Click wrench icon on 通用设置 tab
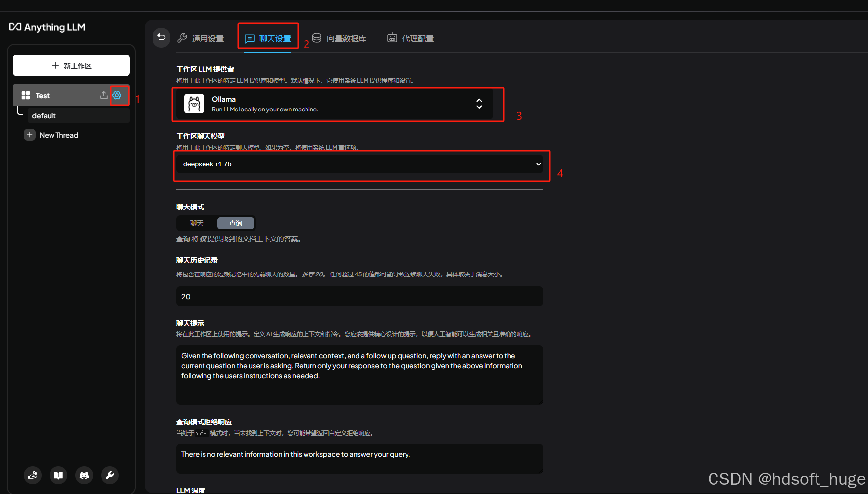 pos(182,38)
